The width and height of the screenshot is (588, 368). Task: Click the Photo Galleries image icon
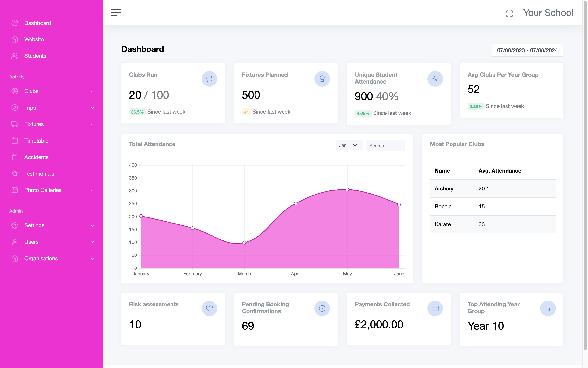pos(15,190)
